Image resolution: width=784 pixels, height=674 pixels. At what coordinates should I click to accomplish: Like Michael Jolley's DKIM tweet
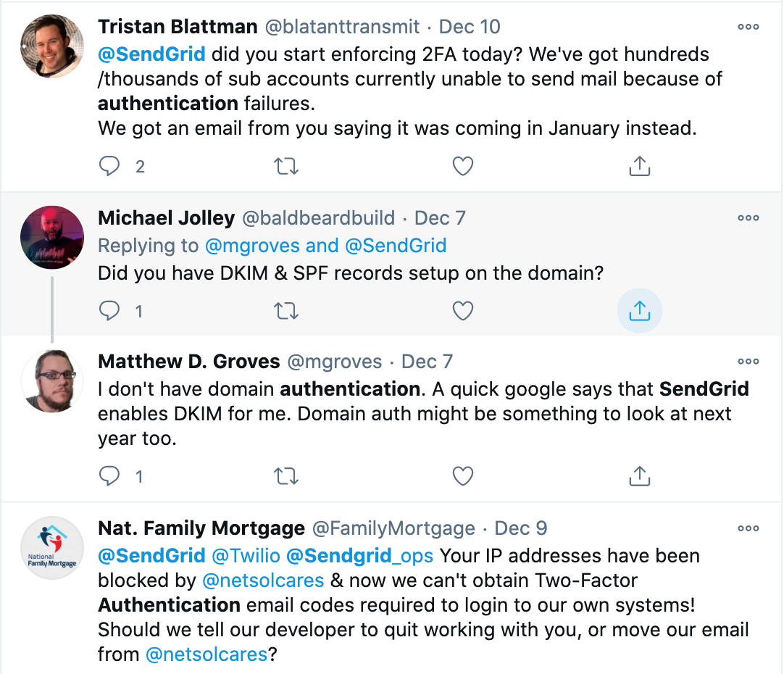(x=462, y=312)
